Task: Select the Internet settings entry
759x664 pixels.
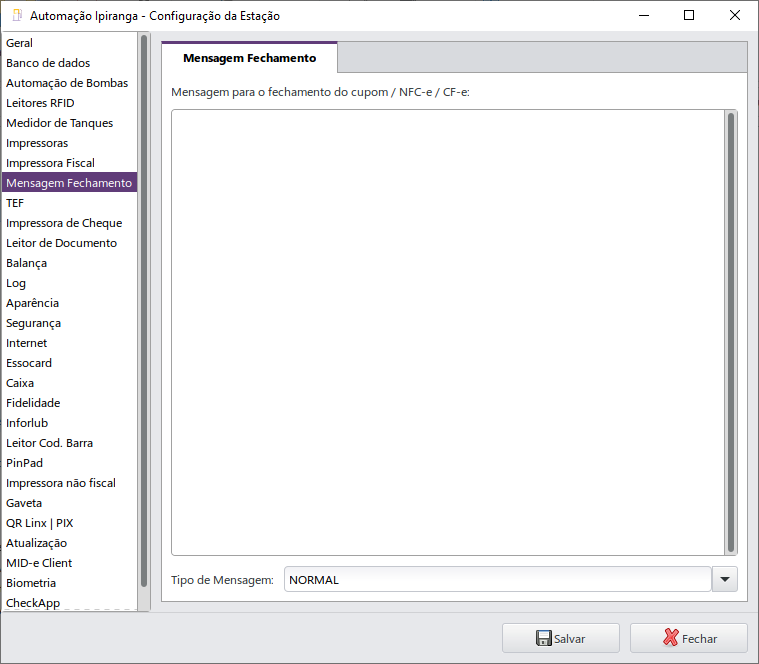Action: [69, 343]
